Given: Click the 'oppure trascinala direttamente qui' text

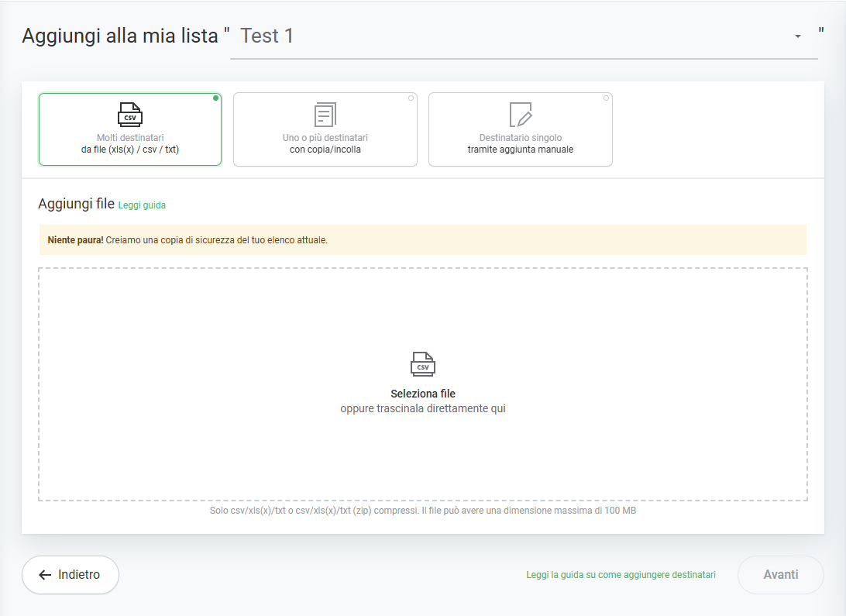Looking at the screenshot, I should coord(423,408).
